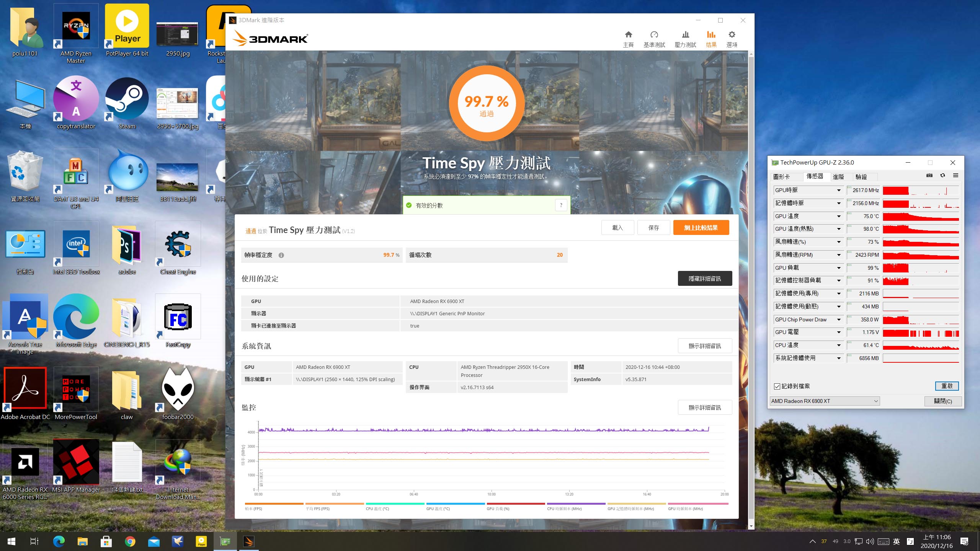
Task: Open Task View in taskbar
Action: coord(34,541)
